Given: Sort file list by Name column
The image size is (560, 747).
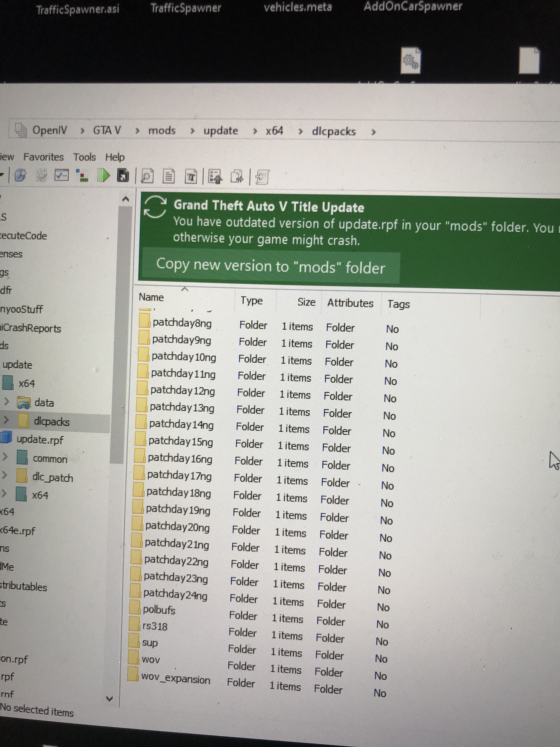Looking at the screenshot, I should [151, 297].
